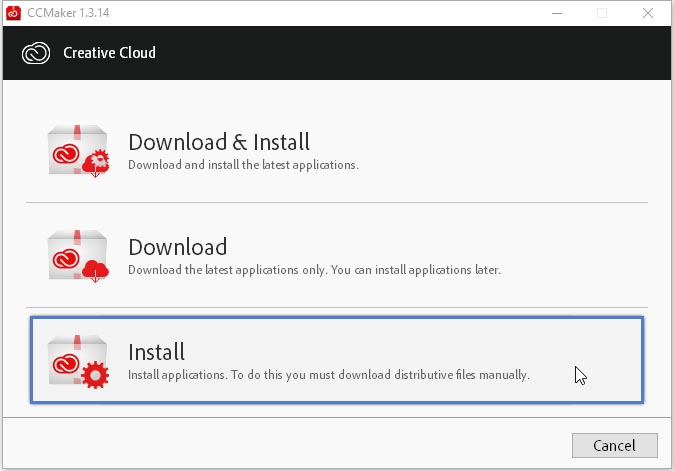
Task: Click "Install applications" manual distributive description
Action: pyautogui.click(x=328, y=375)
